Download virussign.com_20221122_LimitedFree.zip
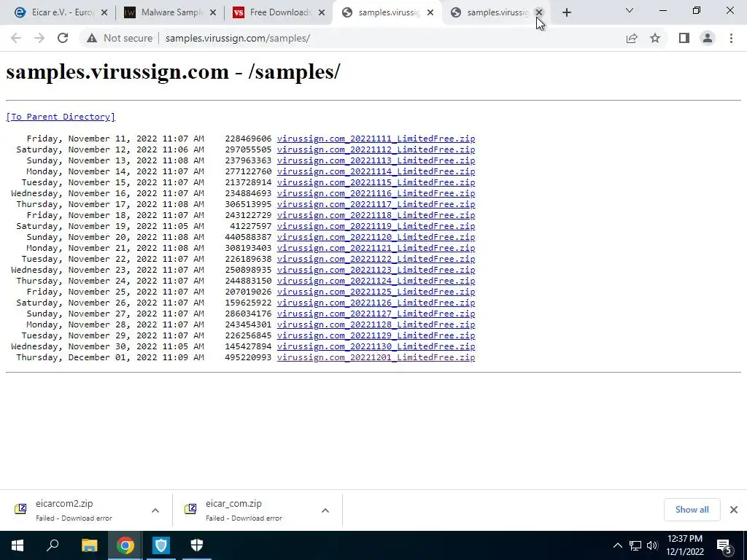This screenshot has height=560, width=747. pos(376,259)
